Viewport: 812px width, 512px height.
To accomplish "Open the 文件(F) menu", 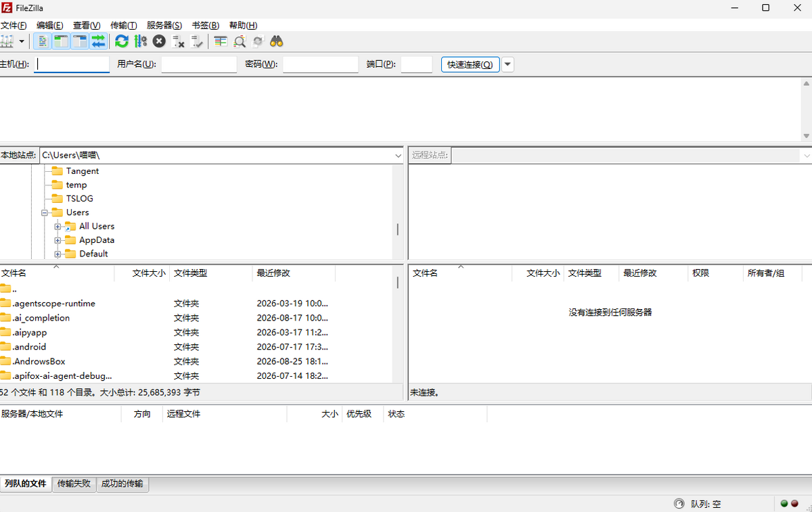I will 14,25.
